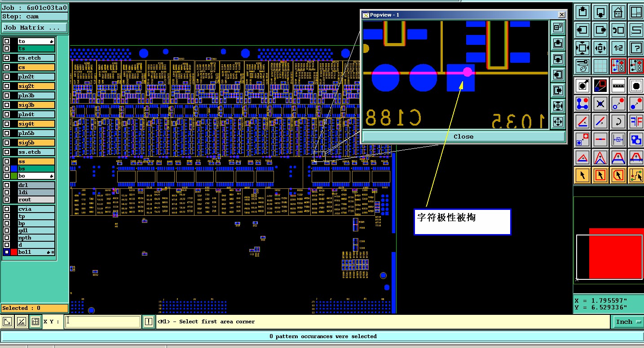Toggle the checkbox for layer mpth

click(7, 238)
